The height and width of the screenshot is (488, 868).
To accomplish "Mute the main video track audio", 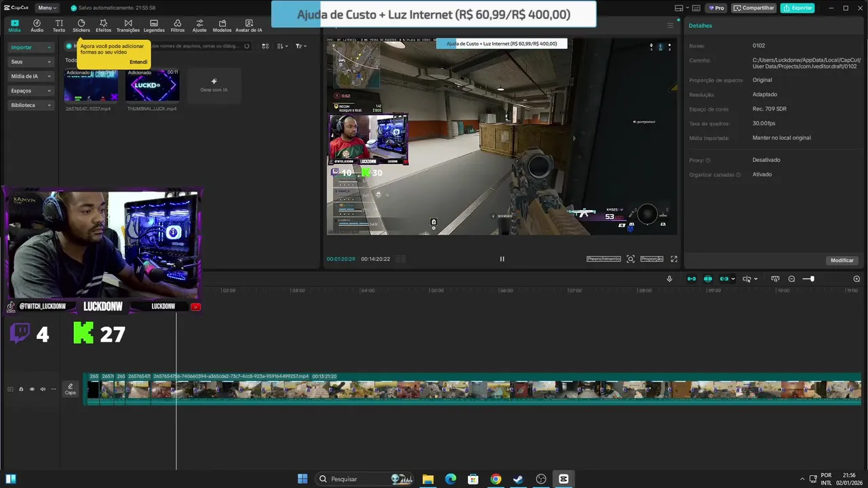I will click(43, 389).
